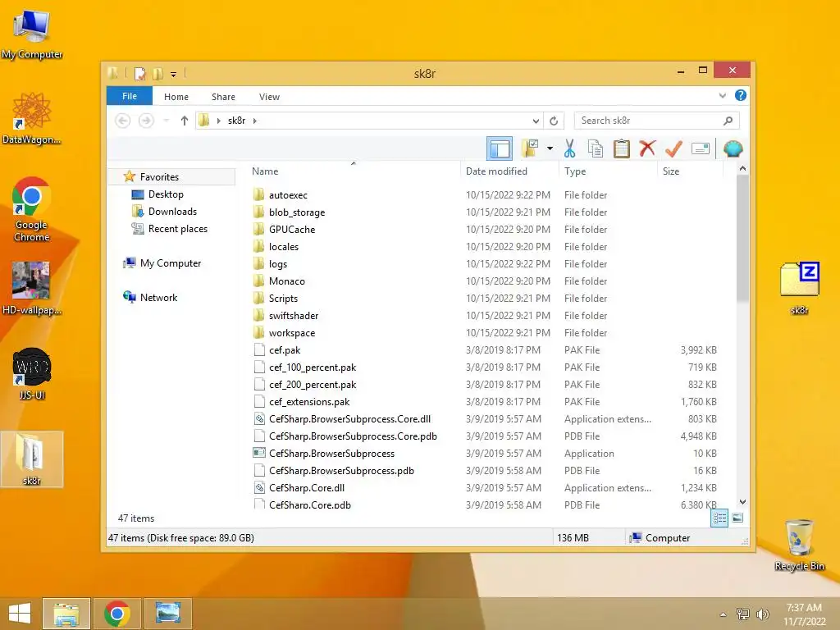The image size is (840, 630).
Task: Click the Cut scissors icon
Action: point(569,148)
